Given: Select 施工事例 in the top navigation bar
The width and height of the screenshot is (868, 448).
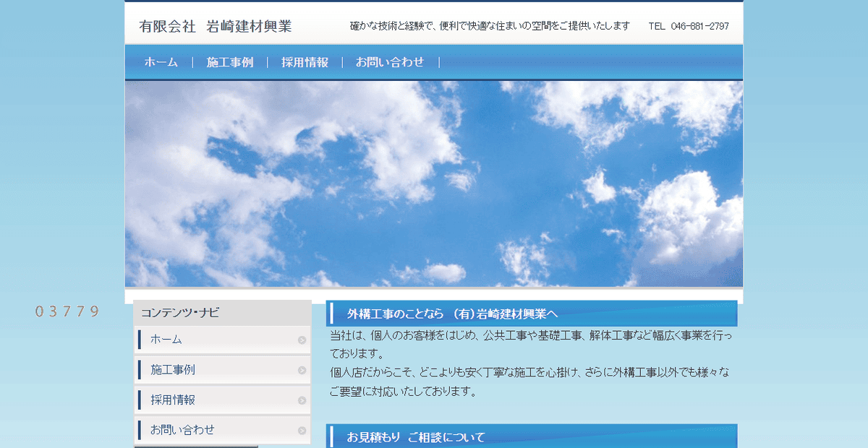Looking at the screenshot, I should click(230, 62).
